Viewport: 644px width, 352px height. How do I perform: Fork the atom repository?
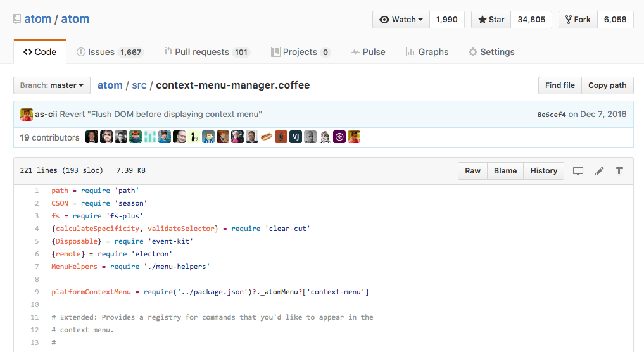tap(578, 20)
